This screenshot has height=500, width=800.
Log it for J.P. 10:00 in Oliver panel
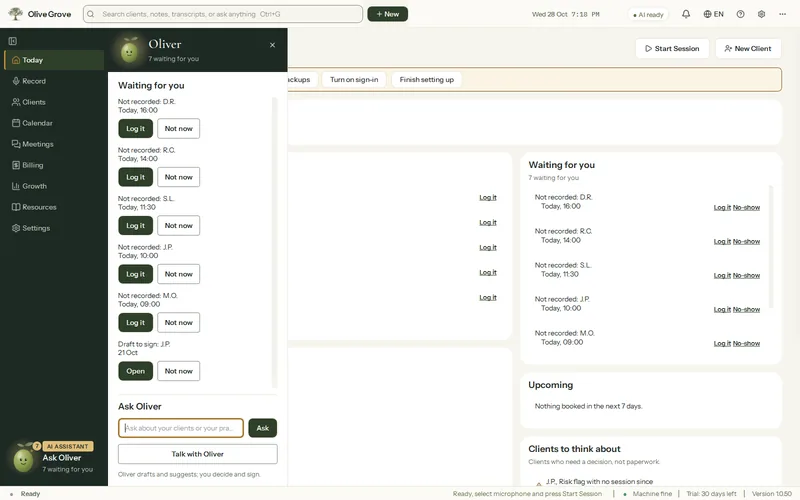[136, 274]
